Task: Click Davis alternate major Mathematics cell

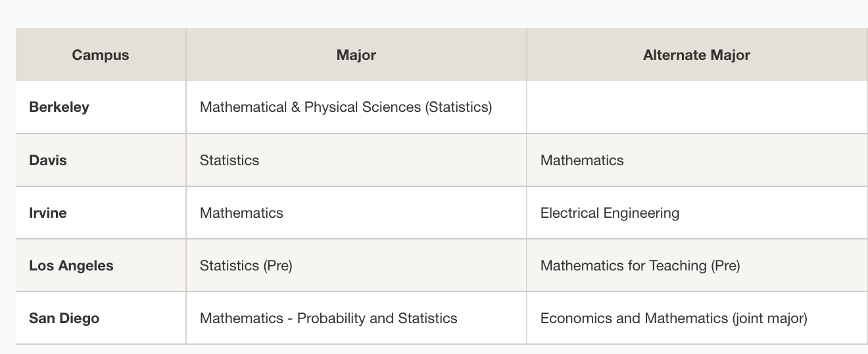Action: [x=582, y=160]
